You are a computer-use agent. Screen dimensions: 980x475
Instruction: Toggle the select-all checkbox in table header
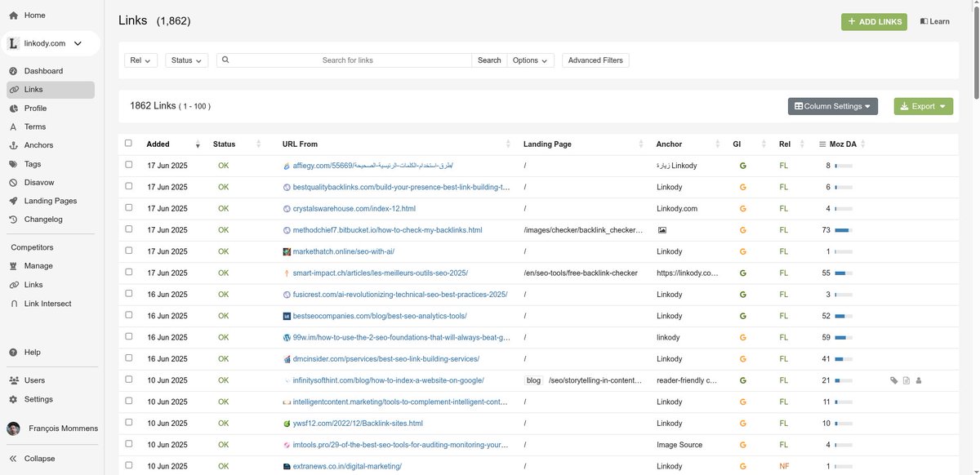click(128, 144)
